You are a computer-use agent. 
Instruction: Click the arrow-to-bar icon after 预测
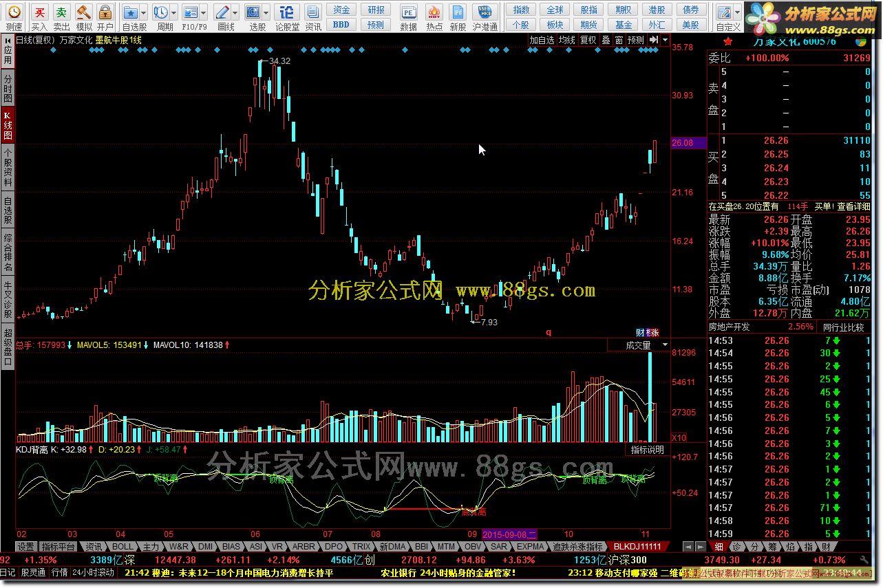653,40
